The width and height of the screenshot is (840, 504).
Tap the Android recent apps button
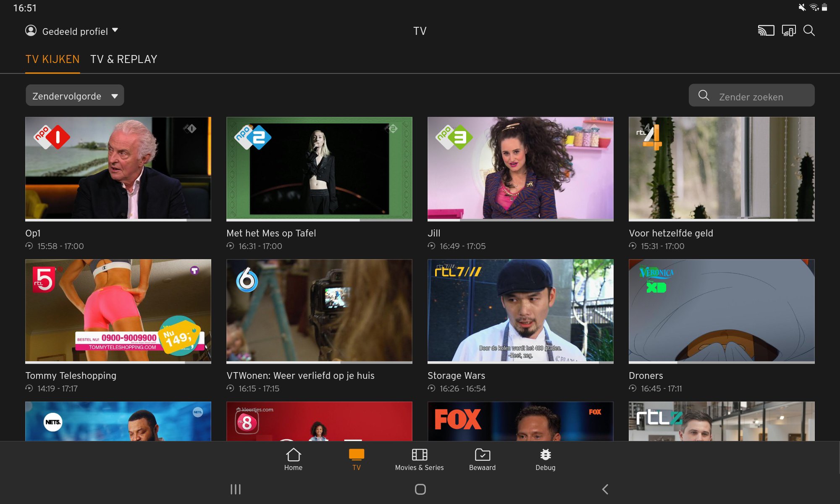(236, 489)
